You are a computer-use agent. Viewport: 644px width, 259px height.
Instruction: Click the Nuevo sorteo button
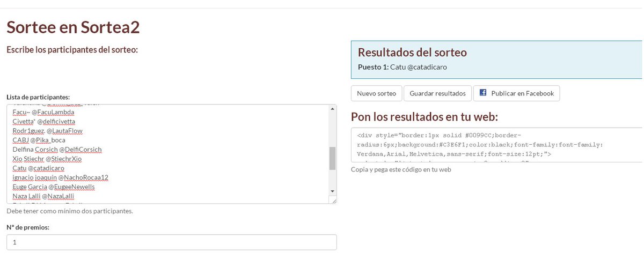coord(376,93)
